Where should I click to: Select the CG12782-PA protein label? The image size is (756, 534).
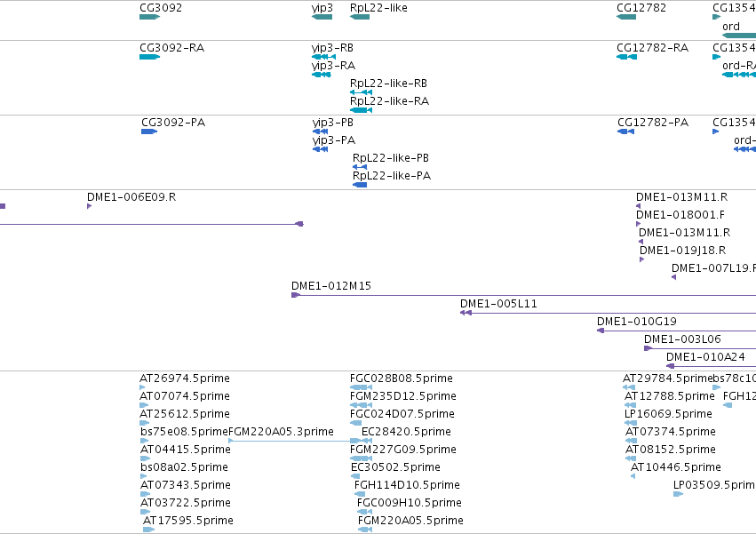click(653, 123)
